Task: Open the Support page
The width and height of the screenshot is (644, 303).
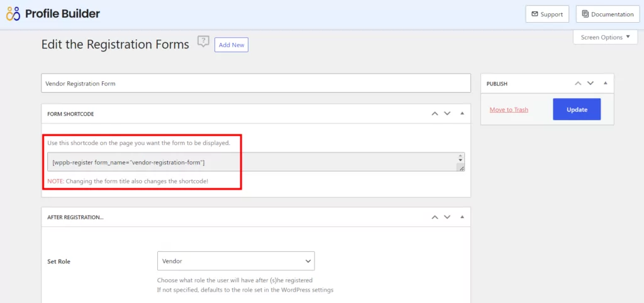Action: 547,14
